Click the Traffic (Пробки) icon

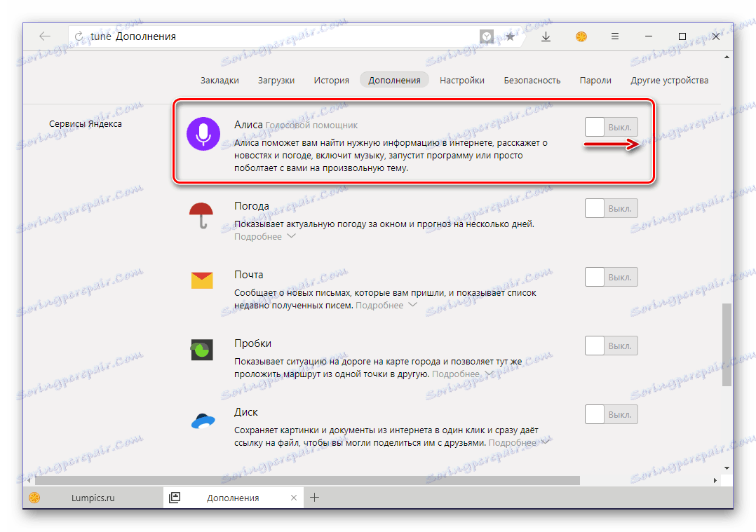click(201, 349)
